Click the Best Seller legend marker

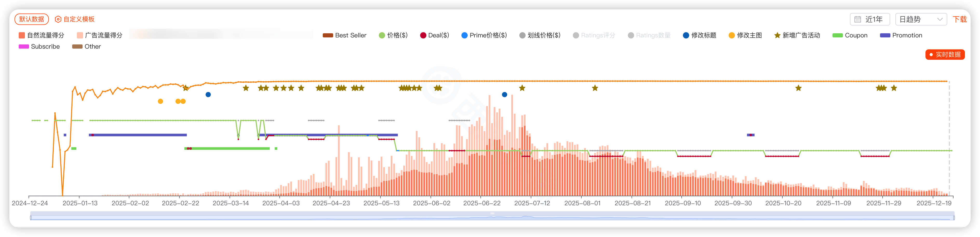[327, 35]
